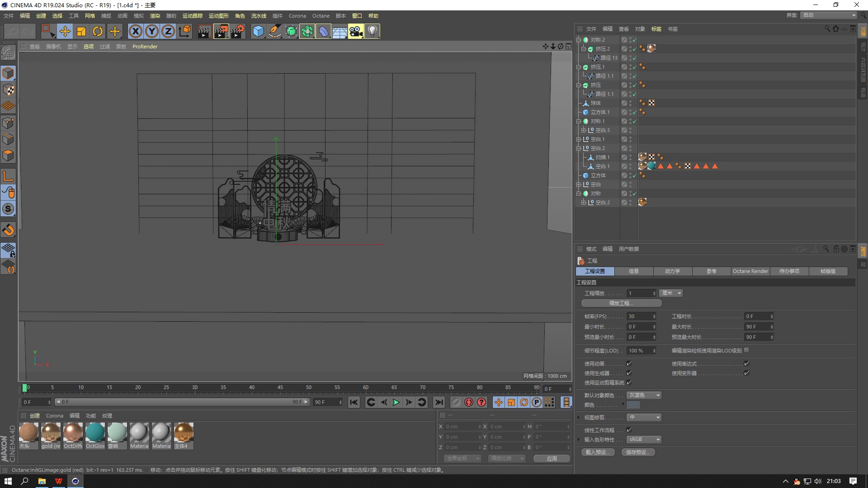Select the Rotate tool
The image size is (868, 488).
(98, 31)
